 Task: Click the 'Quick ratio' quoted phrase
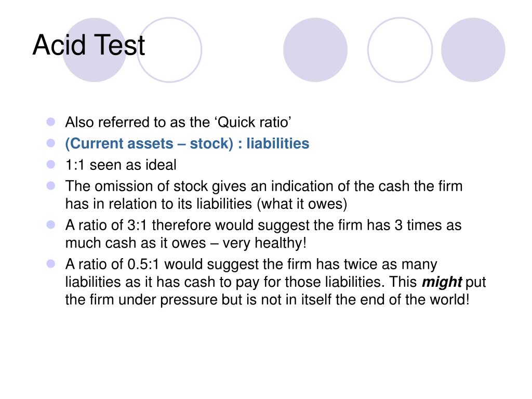(253, 123)
